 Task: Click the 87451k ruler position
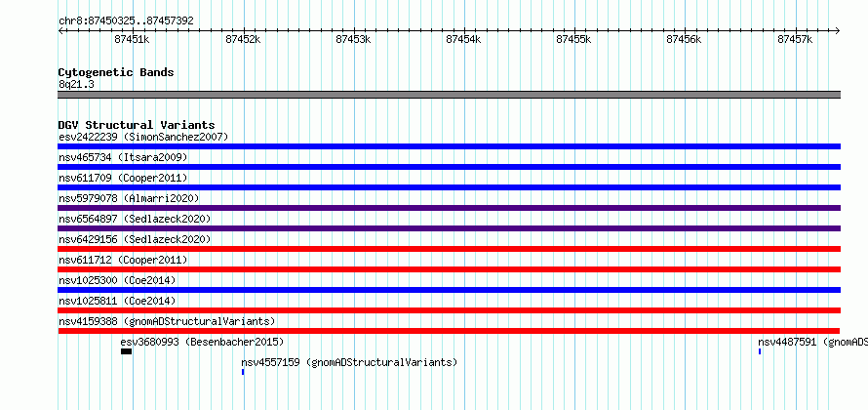[x=132, y=39]
